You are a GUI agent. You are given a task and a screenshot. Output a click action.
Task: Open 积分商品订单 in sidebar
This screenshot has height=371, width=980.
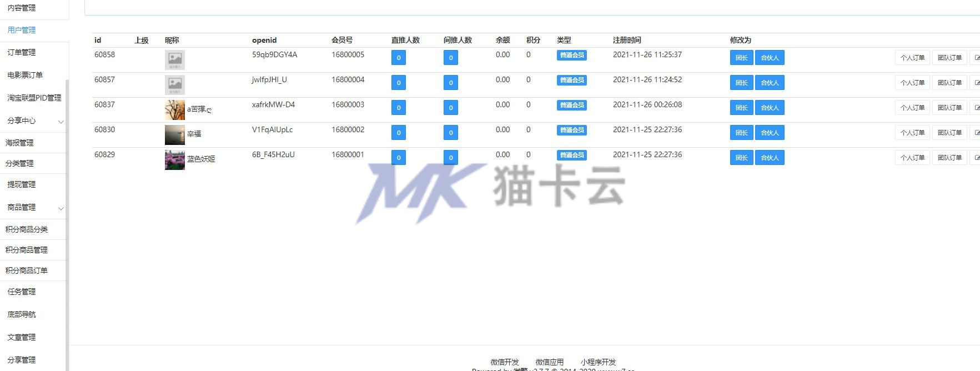(x=27, y=270)
